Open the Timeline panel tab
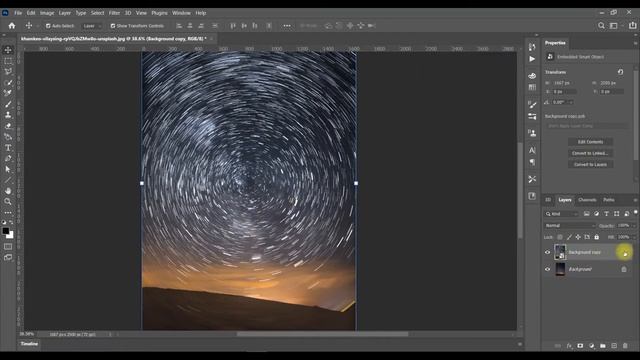640x360 pixels. tap(29, 344)
